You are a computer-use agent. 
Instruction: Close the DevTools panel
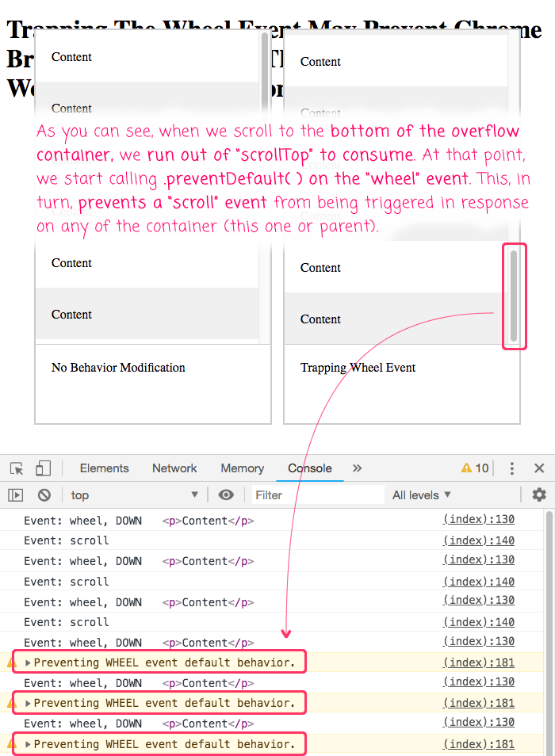[539, 468]
